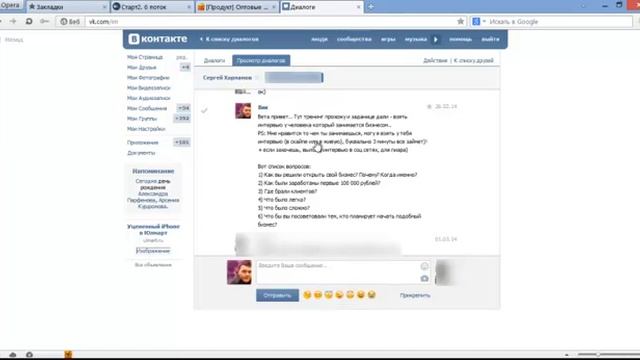
Task: Click the +6 friends counter
Action: [x=185, y=67]
